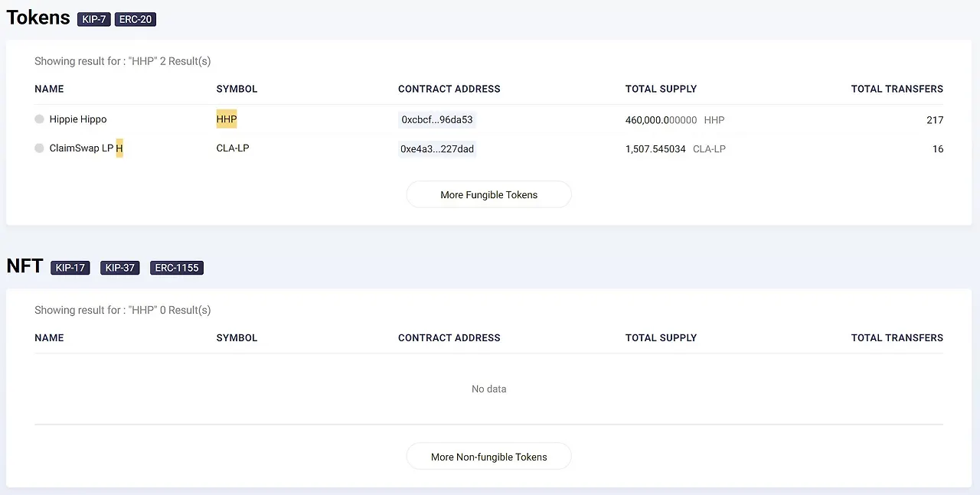Click the More Fungible Tokens button
Image resolution: width=980 pixels, height=495 pixels.
coord(488,195)
